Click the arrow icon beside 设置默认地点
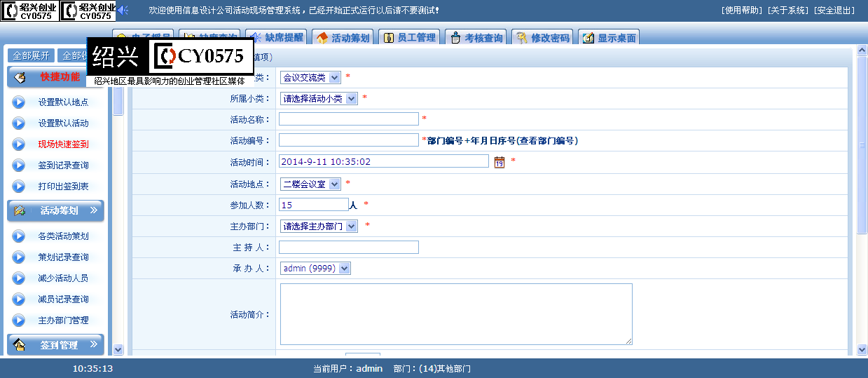Screen dimensions: 868x378 click(x=19, y=102)
